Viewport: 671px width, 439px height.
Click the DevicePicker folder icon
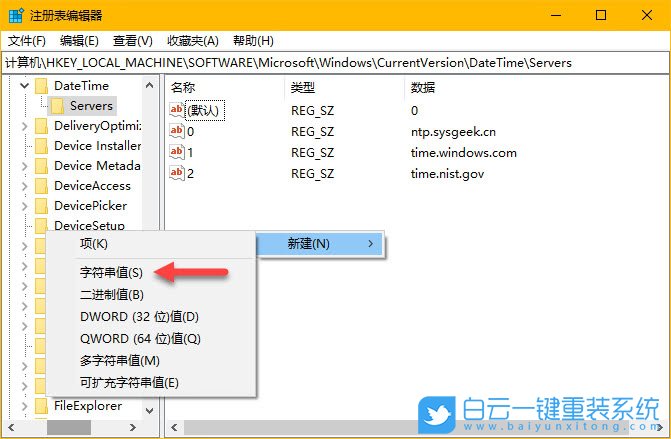coord(42,206)
